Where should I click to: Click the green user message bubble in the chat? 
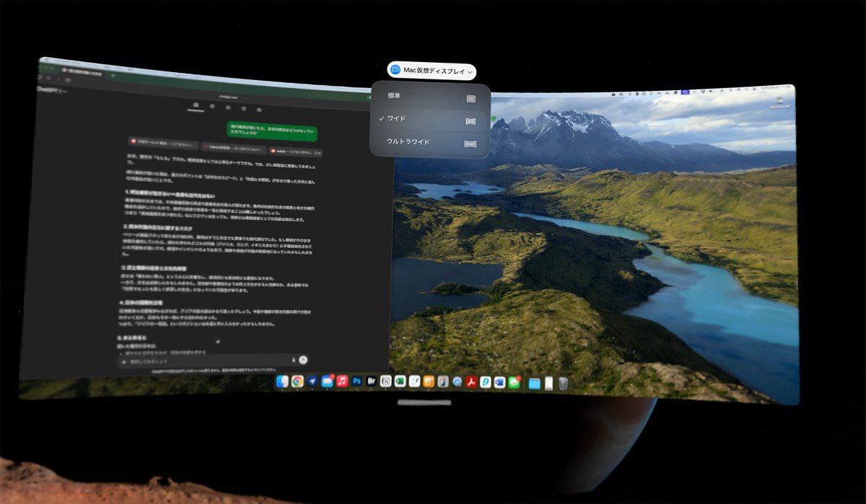coord(271,131)
